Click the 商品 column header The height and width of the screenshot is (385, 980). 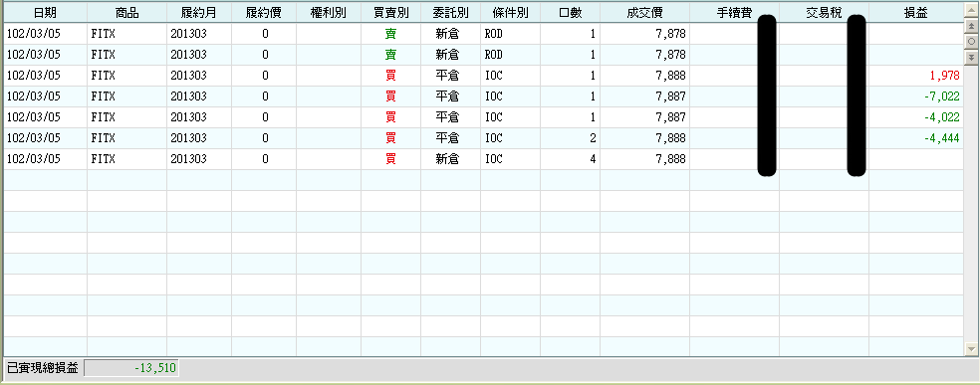point(126,12)
